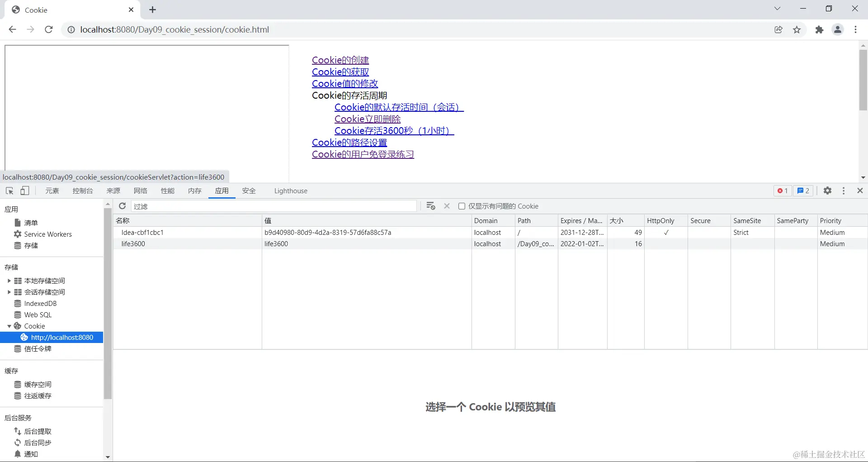Select 往返缓存 in sidebar
The width and height of the screenshot is (868, 462).
pyautogui.click(x=38, y=395)
